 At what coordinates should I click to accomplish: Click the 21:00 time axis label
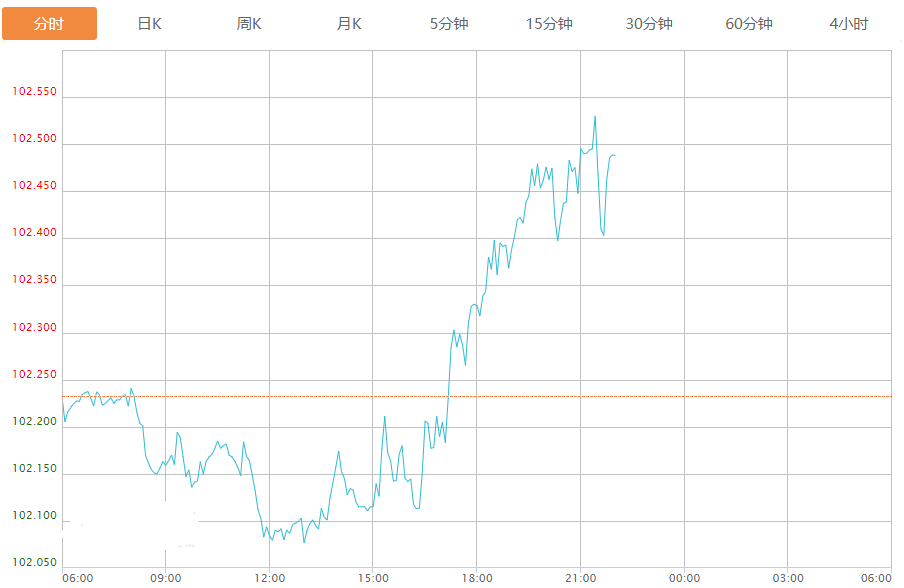click(x=580, y=578)
